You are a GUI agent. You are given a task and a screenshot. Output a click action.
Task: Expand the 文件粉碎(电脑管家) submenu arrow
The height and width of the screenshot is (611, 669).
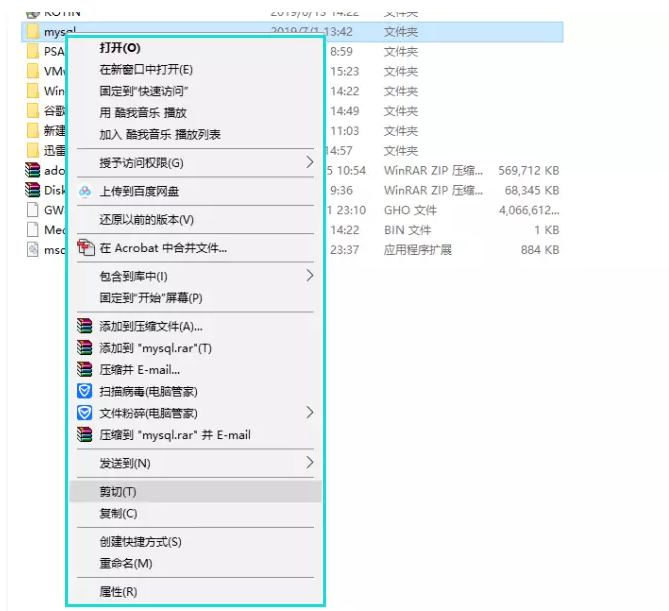click(x=310, y=413)
